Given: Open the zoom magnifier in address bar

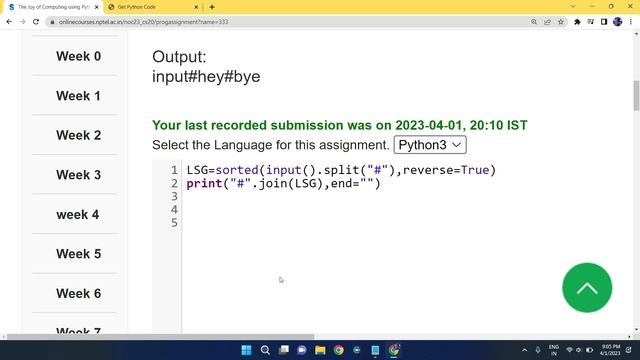Looking at the screenshot, I should (534, 22).
